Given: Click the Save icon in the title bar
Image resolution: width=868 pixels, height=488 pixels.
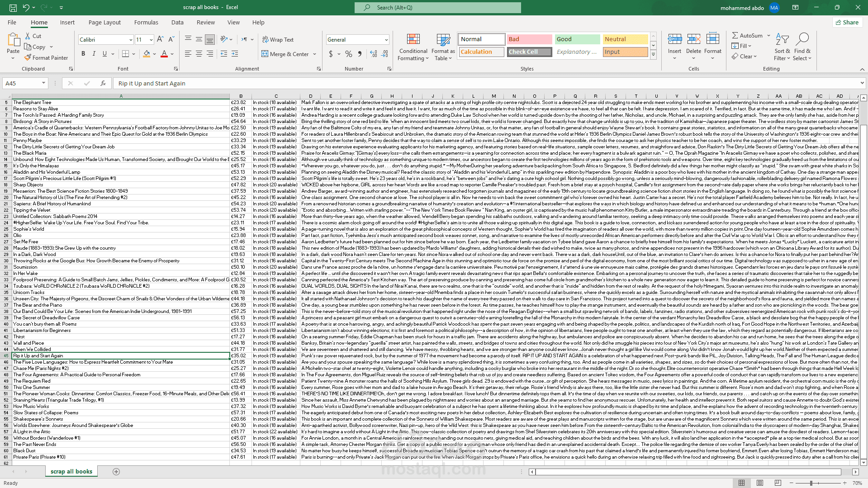Looking at the screenshot, I should [x=13, y=8].
